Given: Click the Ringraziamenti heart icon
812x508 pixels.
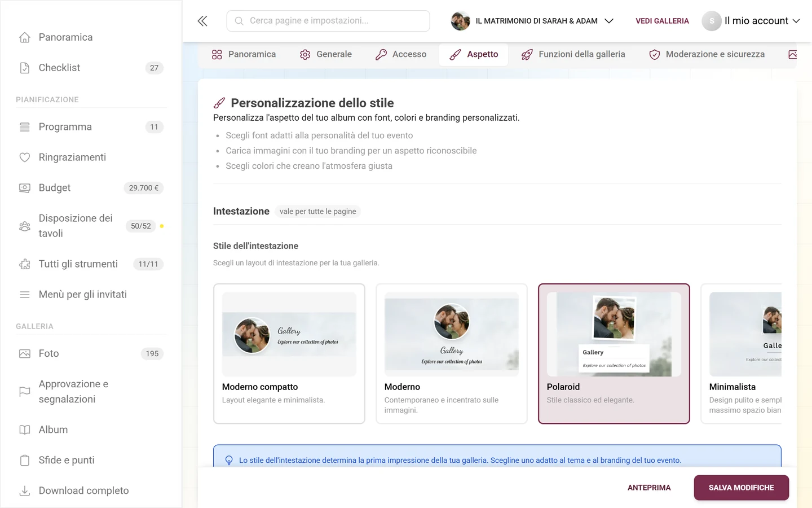Looking at the screenshot, I should click(25, 157).
